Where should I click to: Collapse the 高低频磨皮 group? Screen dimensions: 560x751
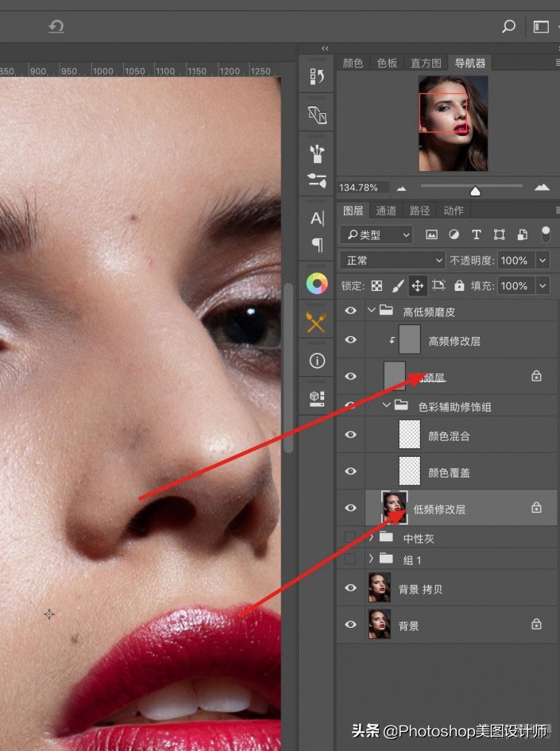pos(371,312)
